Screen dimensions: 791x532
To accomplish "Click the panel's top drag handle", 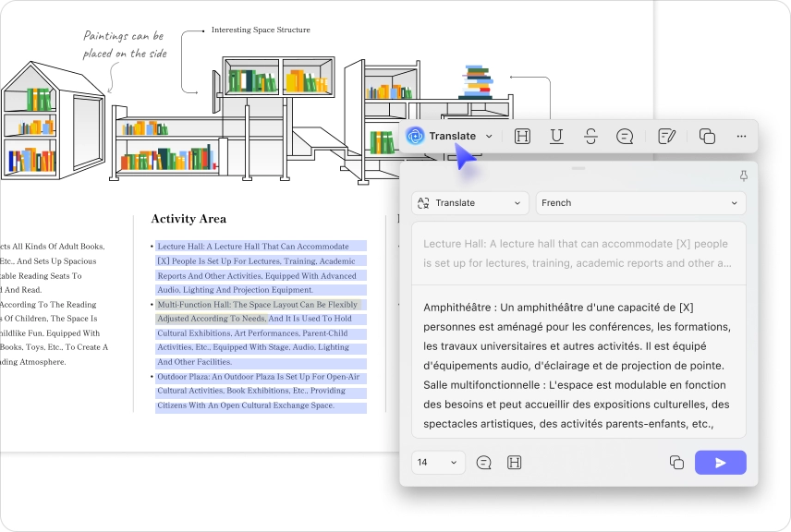I will [578, 169].
